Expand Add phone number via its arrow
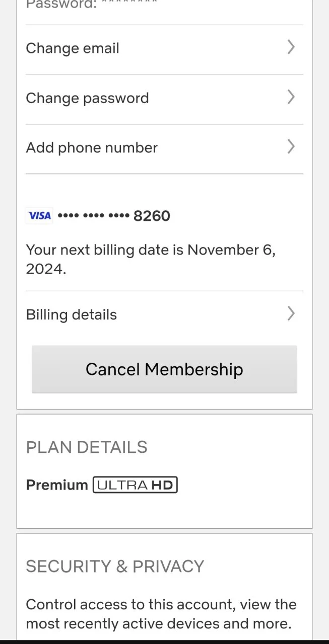The width and height of the screenshot is (329, 644). click(291, 147)
